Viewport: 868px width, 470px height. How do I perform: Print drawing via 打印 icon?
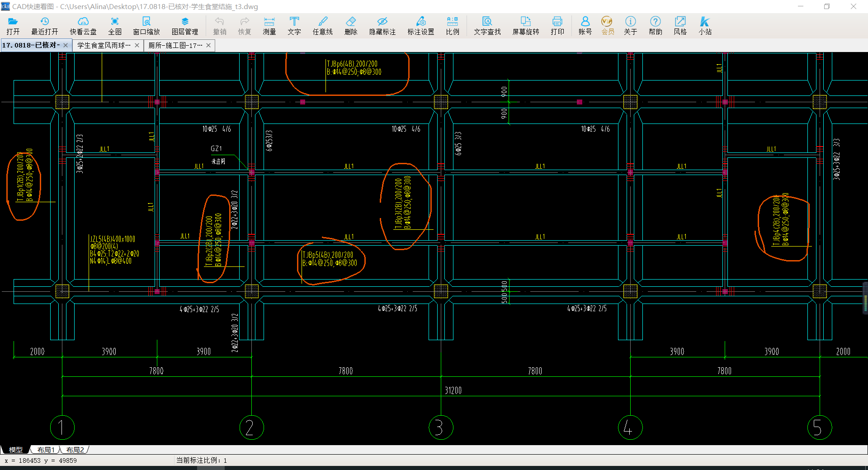(557, 26)
